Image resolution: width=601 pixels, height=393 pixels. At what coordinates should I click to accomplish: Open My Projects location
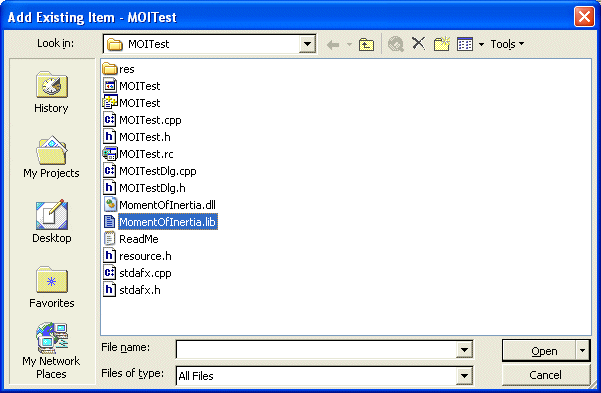[x=51, y=157]
